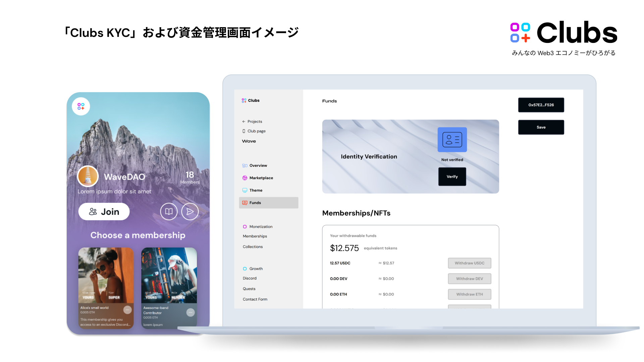Open the options menu on Alice's small world card
Image resolution: width=644 pixels, height=362 pixels.
[x=127, y=310]
